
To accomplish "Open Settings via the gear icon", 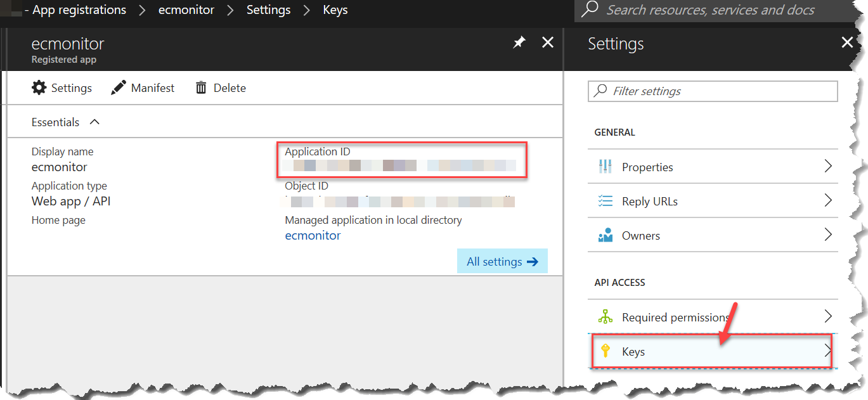I will [39, 88].
